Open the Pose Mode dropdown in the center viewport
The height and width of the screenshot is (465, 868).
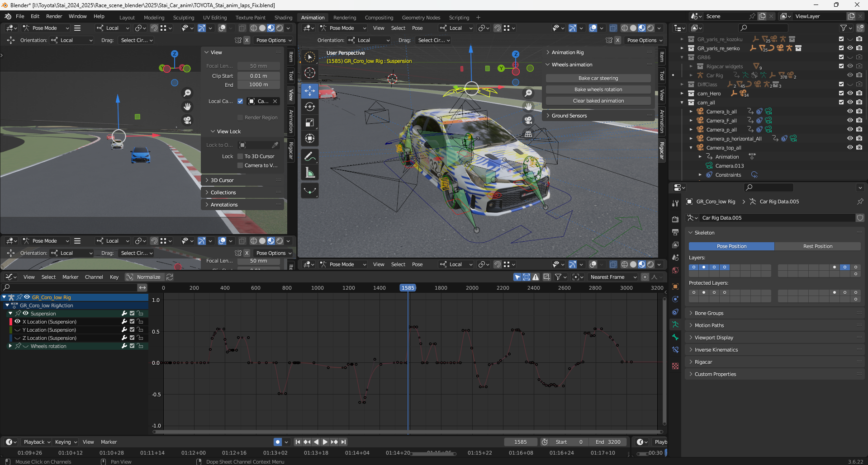(342, 28)
